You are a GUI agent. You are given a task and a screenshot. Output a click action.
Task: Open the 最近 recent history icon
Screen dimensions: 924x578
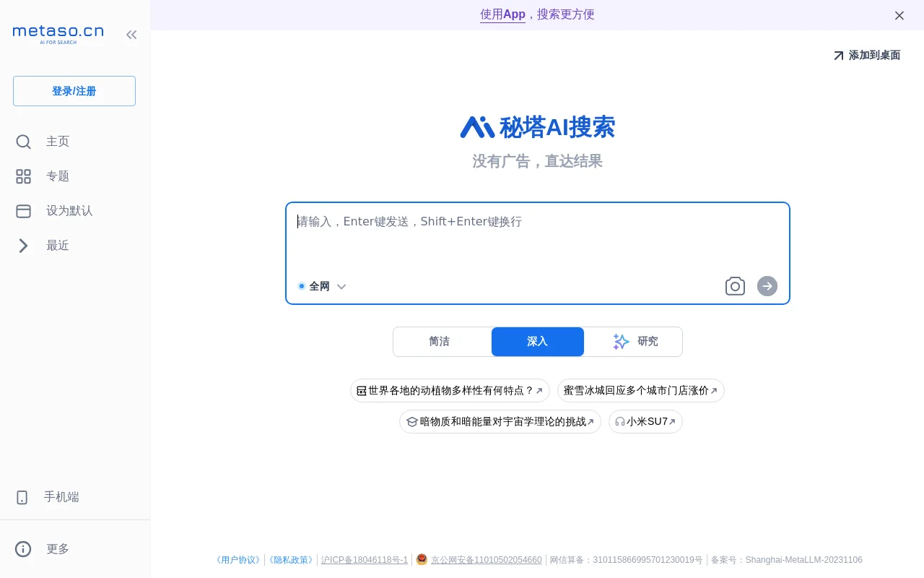(x=23, y=246)
